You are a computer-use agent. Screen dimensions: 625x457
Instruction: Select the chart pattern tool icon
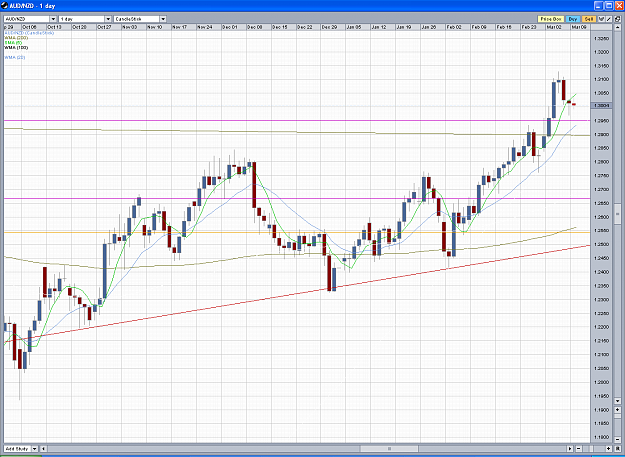click(x=601, y=19)
